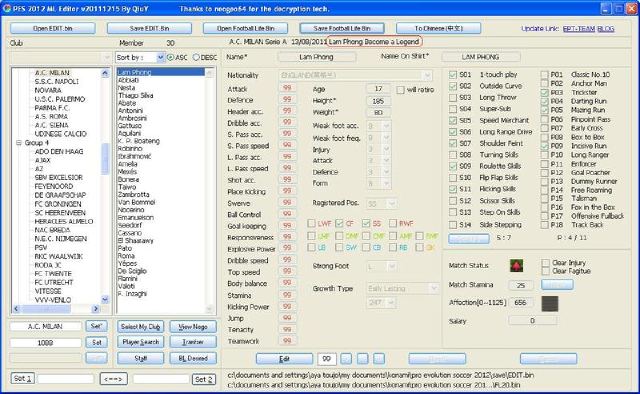Screen dimensions: 640x394
Task: Click club tree scroll-down arrow
Action: 105,300
